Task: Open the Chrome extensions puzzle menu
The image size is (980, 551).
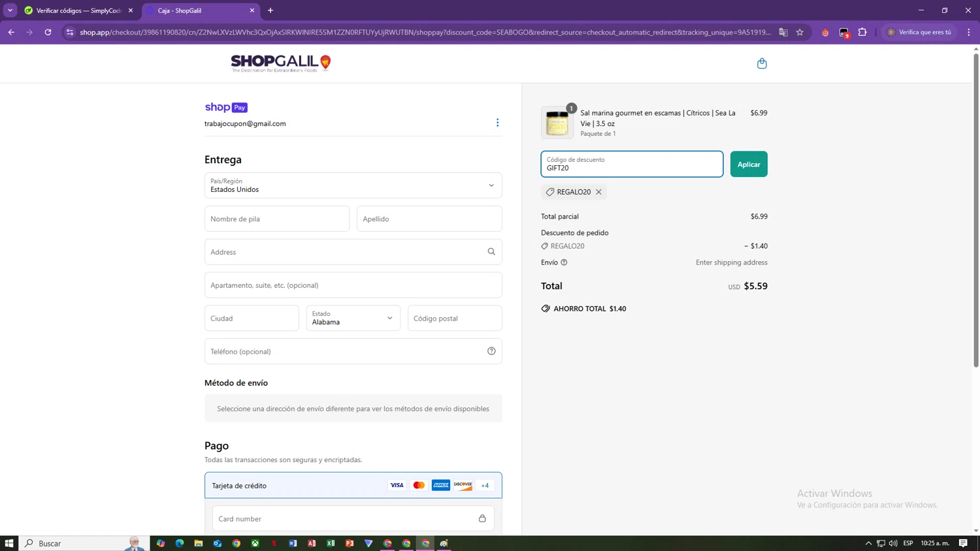Action: pos(862,32)
